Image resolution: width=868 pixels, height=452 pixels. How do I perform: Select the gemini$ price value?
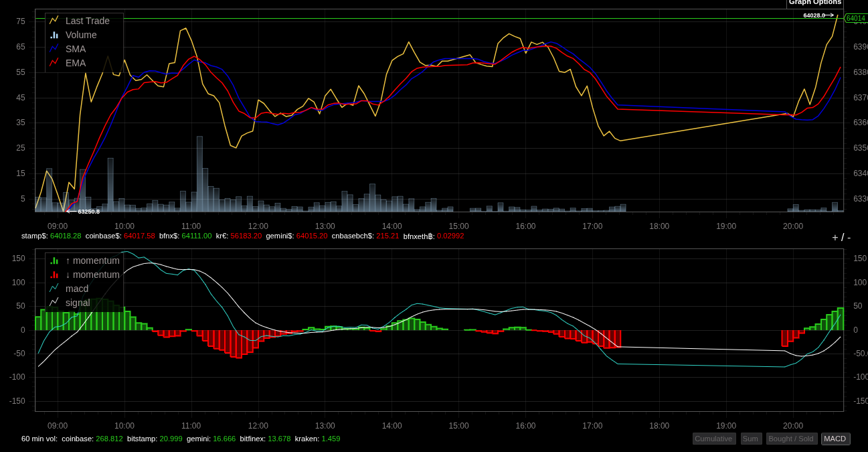[312, 236]
